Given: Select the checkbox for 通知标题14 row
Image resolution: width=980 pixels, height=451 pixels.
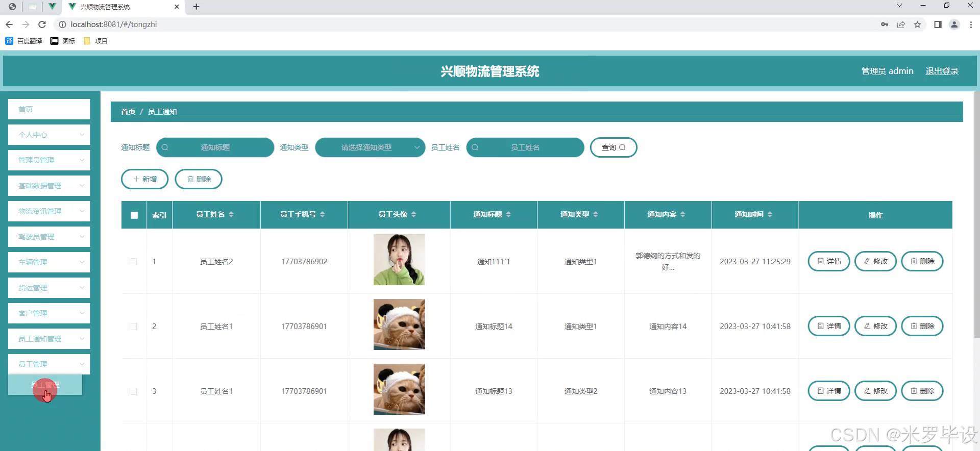Looking at the screenshot, I should [133, 327].
